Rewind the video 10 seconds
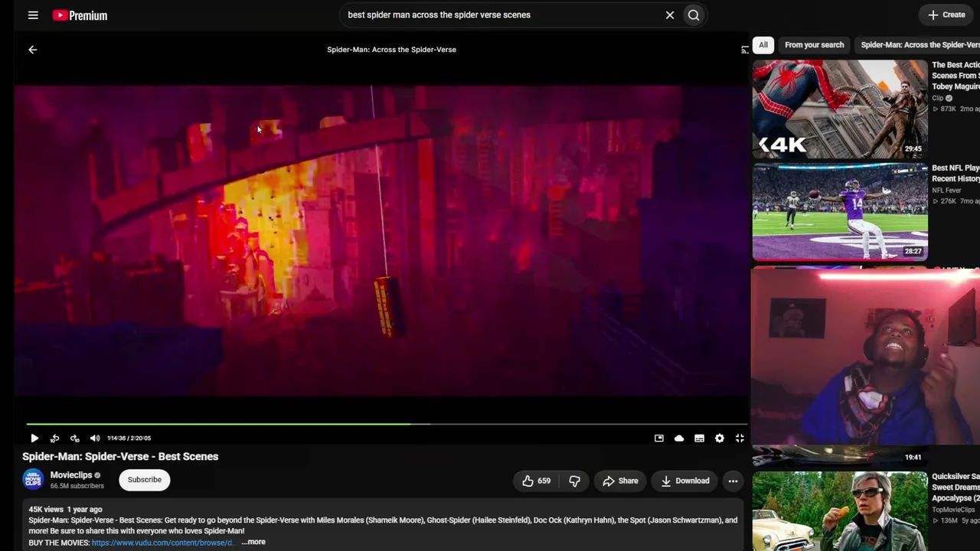 pos(54,439)
